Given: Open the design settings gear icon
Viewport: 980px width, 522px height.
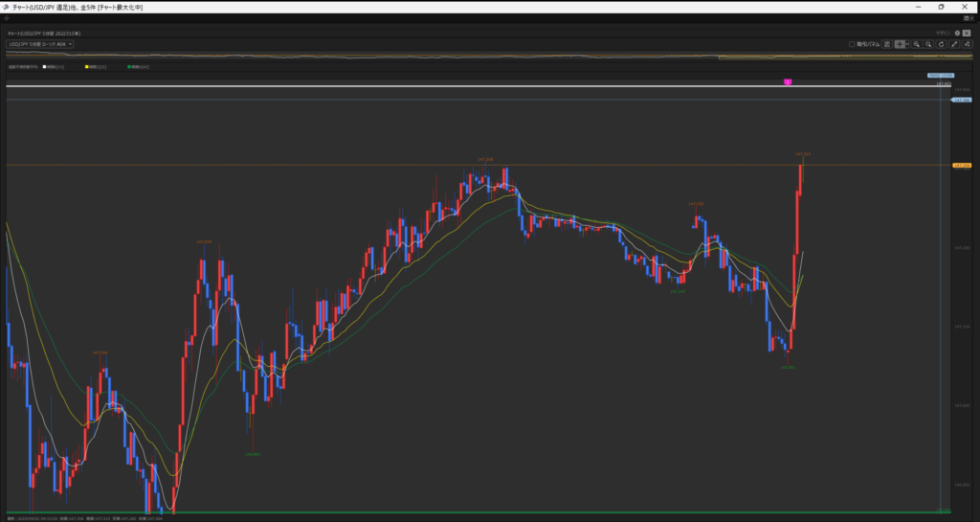Looking at the screenshot, I should point(957,33).
